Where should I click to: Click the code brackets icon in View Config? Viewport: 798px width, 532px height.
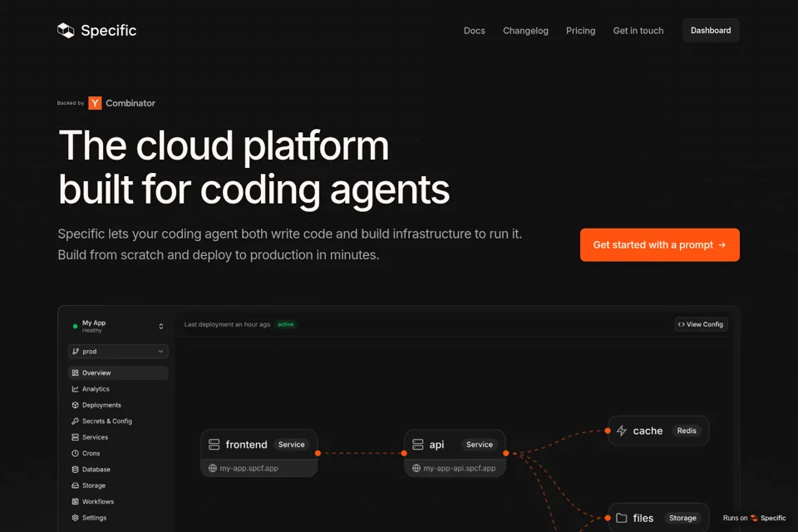tap(681, 324)
